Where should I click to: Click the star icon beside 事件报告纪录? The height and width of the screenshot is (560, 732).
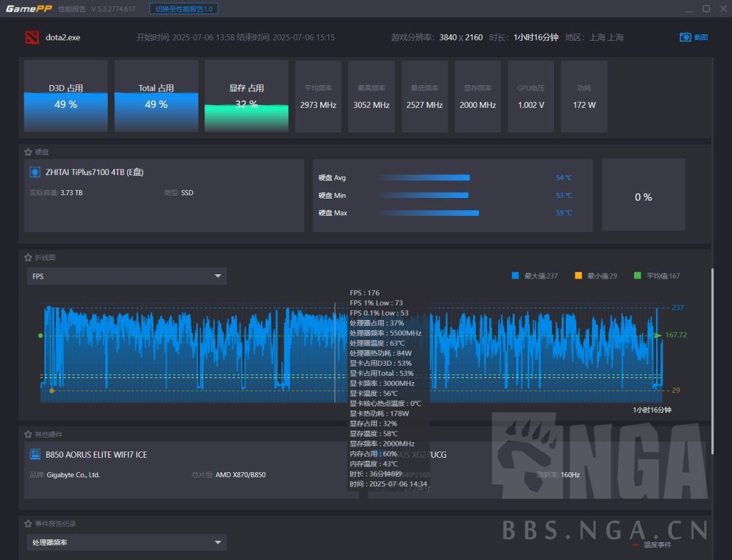28,524
